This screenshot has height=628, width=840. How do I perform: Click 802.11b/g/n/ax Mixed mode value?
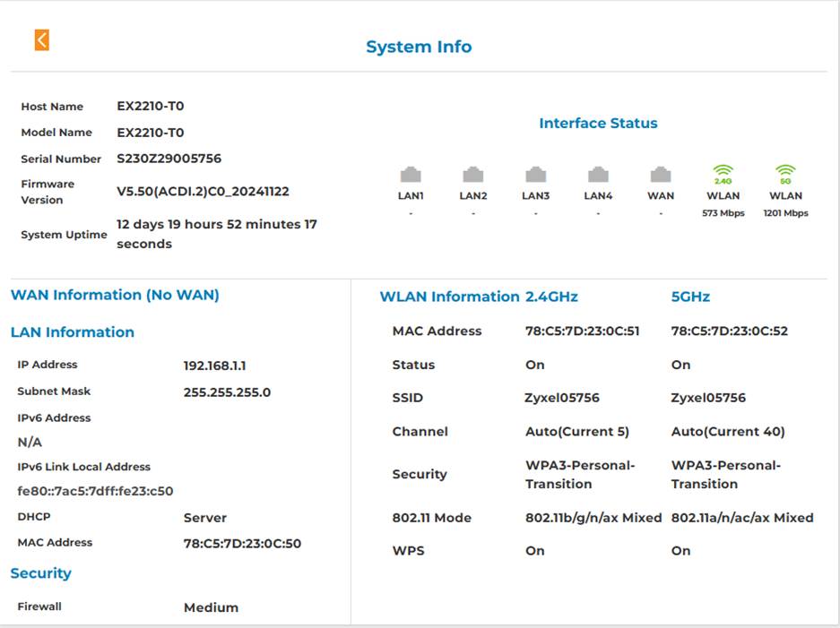point(593,518)
